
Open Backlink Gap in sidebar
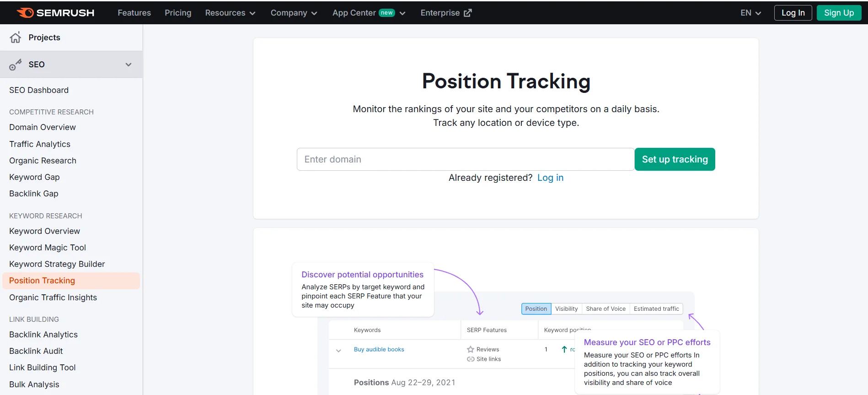coord(34,194)
